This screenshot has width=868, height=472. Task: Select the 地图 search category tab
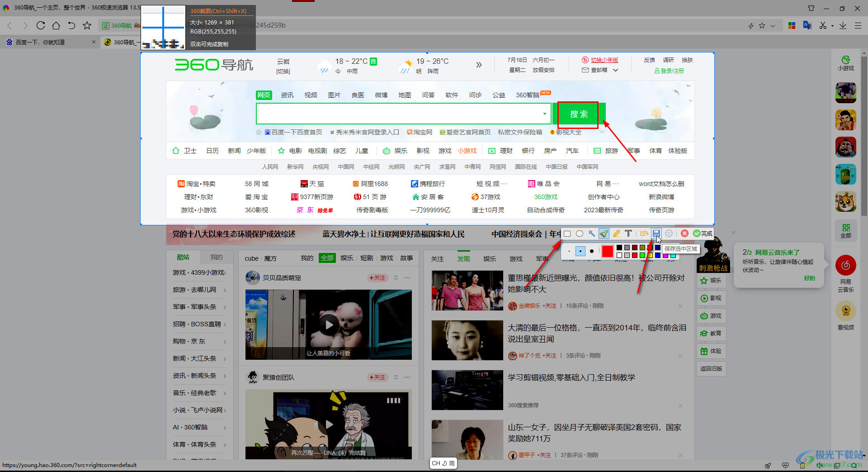pyautogui.click(x=405, y=95)
